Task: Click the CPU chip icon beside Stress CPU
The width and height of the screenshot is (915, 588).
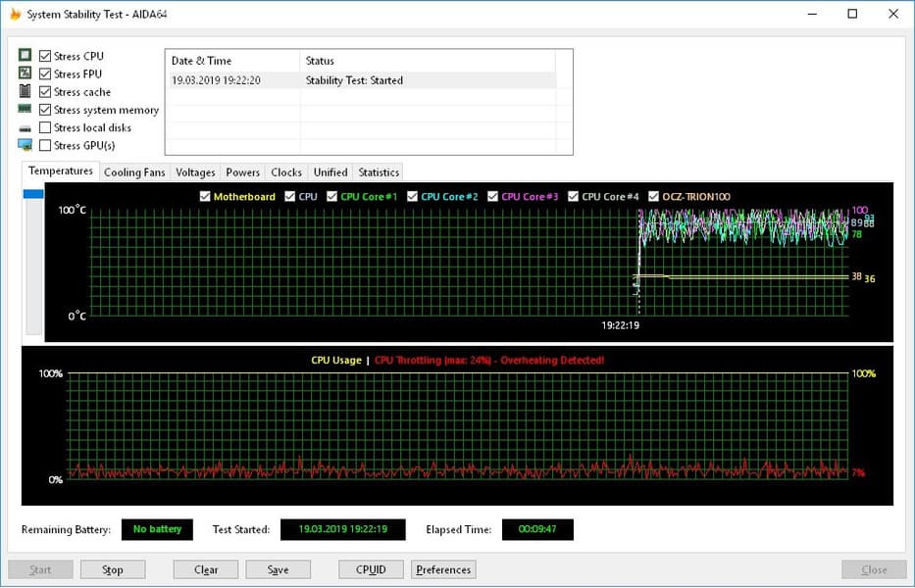Action: coord(25,55)
